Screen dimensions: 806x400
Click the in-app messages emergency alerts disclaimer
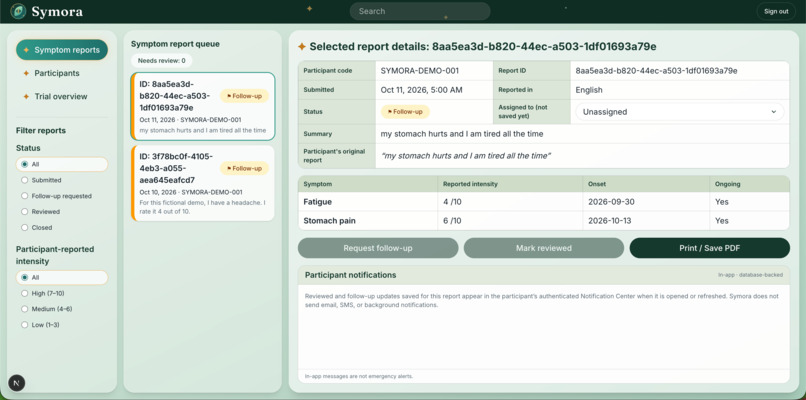359,376
